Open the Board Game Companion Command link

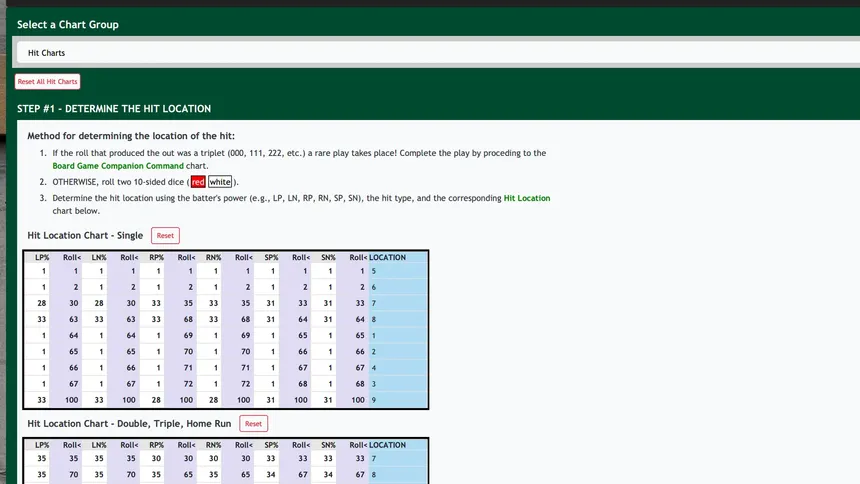point(118,166)
